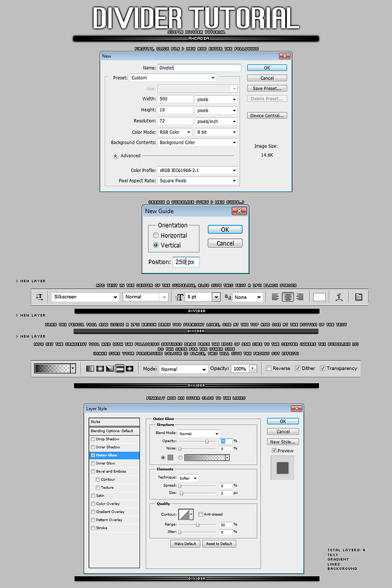Click the font size T icon
Viewport: 392px width, 588px height.
tap(179, 297)
